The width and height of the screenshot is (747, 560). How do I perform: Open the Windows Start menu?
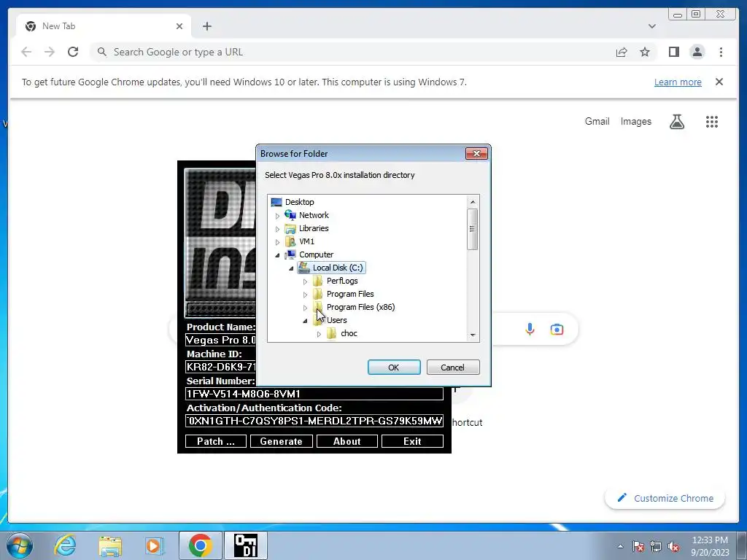click(x=19, y=545)
